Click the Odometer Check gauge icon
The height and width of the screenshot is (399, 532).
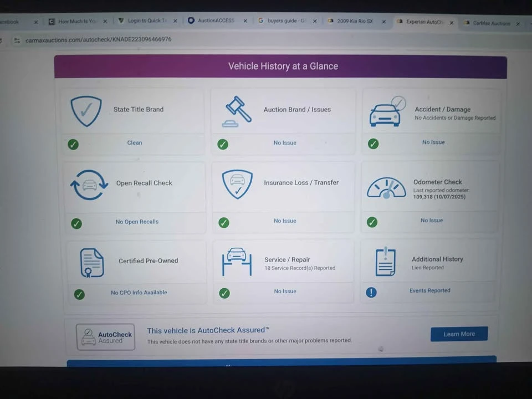point(386,188)
